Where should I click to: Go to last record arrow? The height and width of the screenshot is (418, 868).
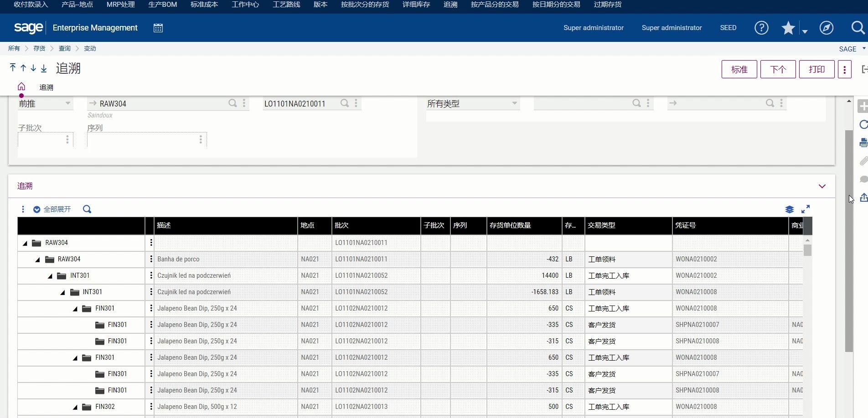[44, 68]
